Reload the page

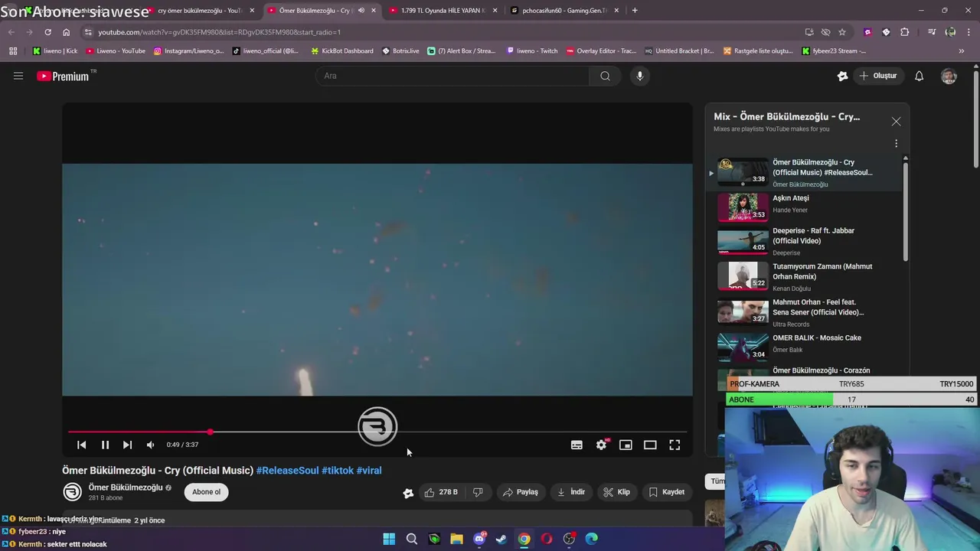47,32
